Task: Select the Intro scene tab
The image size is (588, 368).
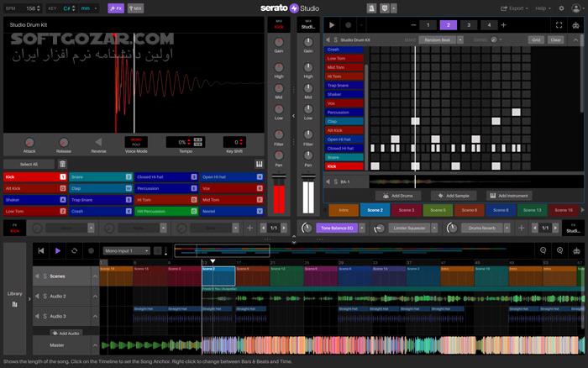Action: coord(344,210)
